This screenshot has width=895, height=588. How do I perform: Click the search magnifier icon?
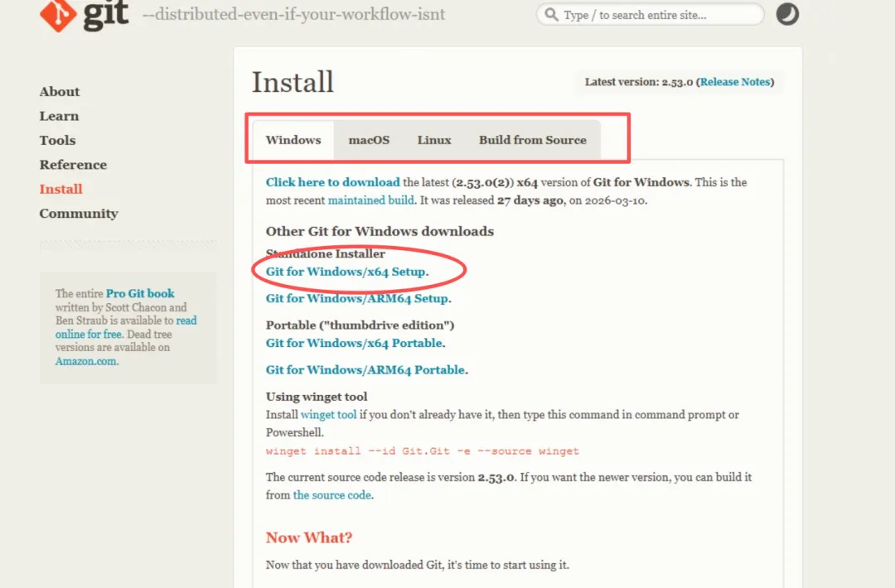pyautogui.click(x=551, y=14)
